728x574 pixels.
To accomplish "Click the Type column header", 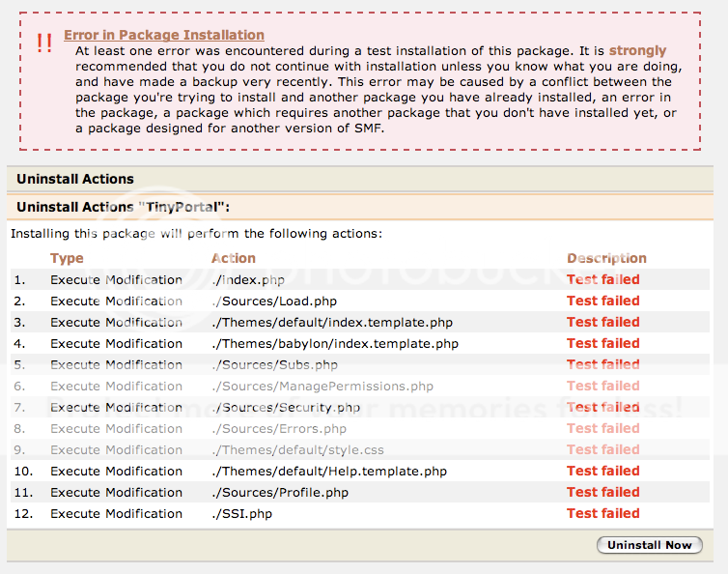I will pyautogui.click(x=67, y=258).
